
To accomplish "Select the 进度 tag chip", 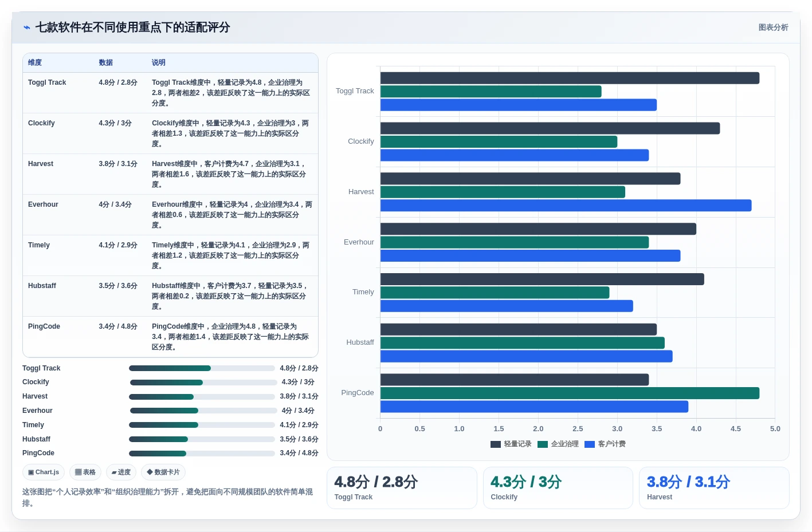I will tap(121, 472).
